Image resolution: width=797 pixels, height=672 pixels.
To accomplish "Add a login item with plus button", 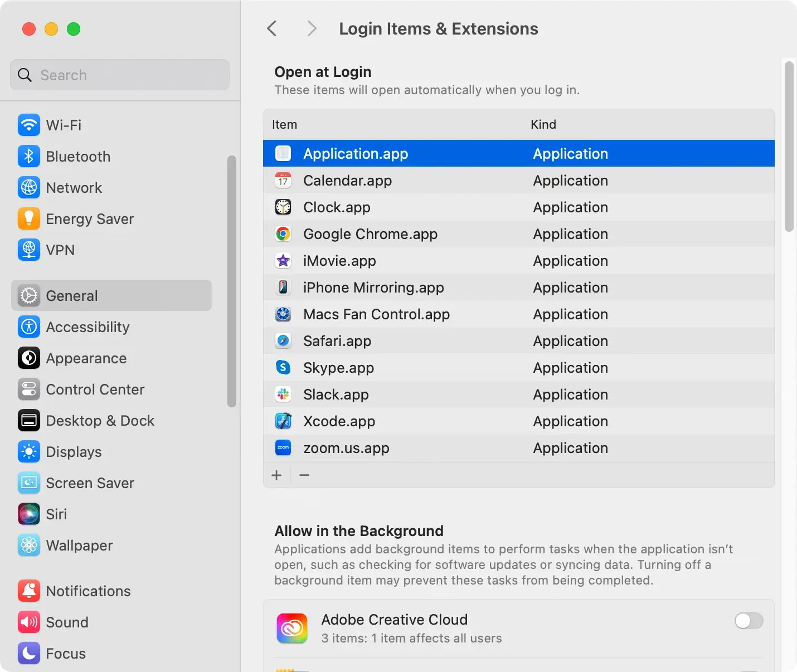I will [x=276, y=475].
